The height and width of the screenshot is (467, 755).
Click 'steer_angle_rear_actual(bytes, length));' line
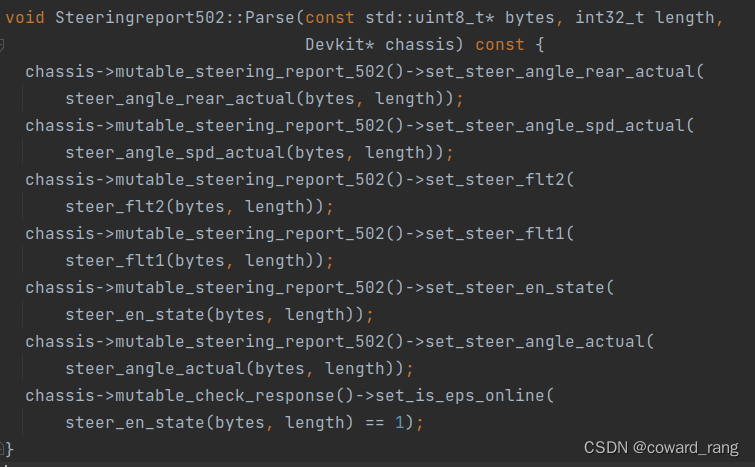pos(264,99)
